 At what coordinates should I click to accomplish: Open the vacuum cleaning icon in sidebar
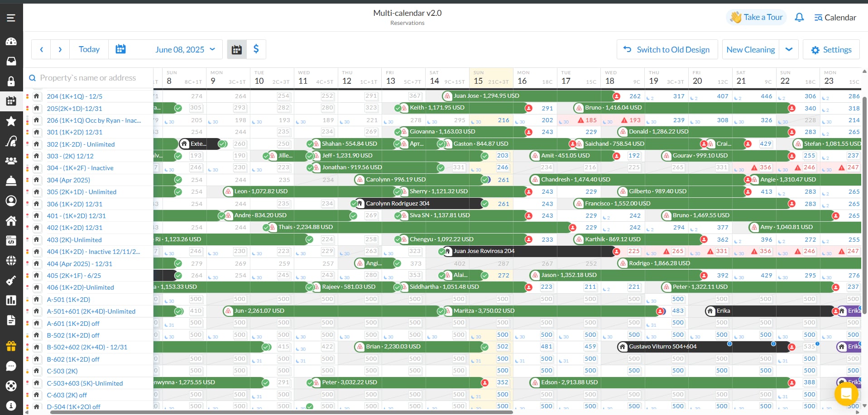(x=11, y=141)
